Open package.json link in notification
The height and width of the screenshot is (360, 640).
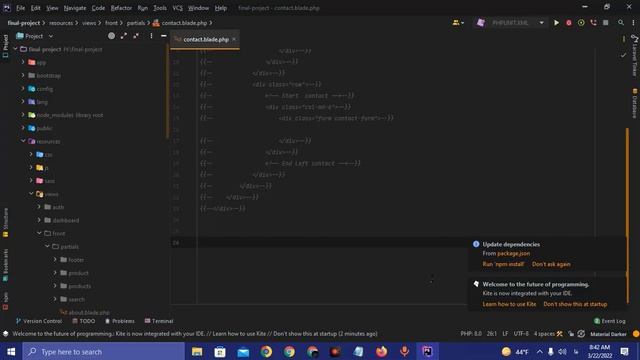pyautogui.click(x=513, y=253)
